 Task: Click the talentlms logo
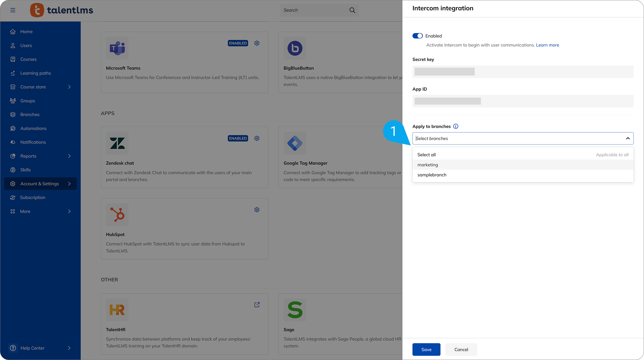click(62, 10)
